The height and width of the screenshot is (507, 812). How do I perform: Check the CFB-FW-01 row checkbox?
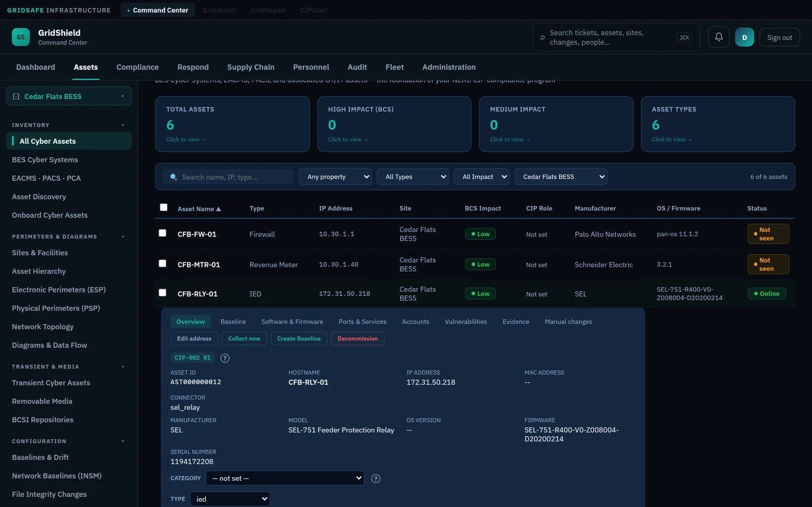[x=162, y=233]
